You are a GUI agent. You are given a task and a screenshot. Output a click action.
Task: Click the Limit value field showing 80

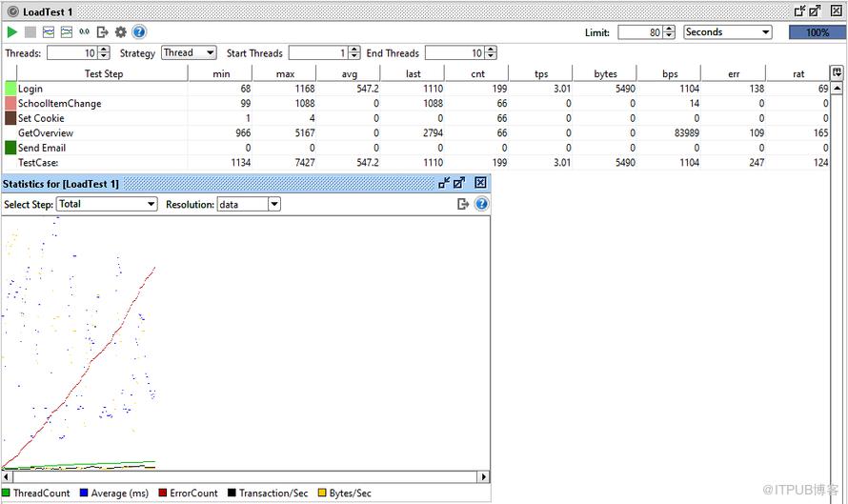tap(639, 32)
